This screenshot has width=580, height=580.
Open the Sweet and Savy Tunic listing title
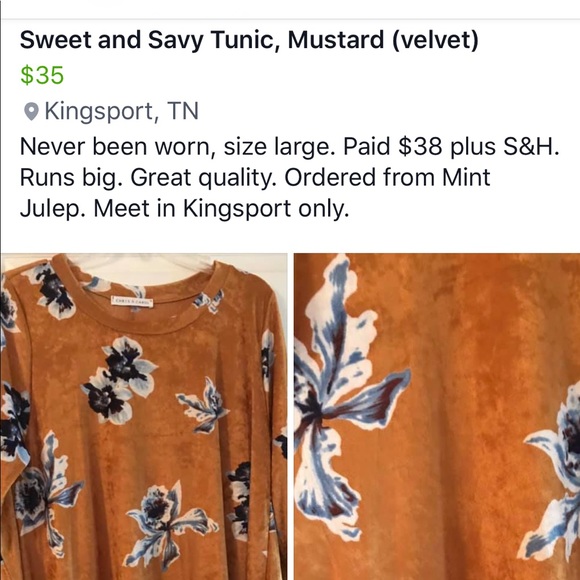pyautogui.click(x=249, y=40)
